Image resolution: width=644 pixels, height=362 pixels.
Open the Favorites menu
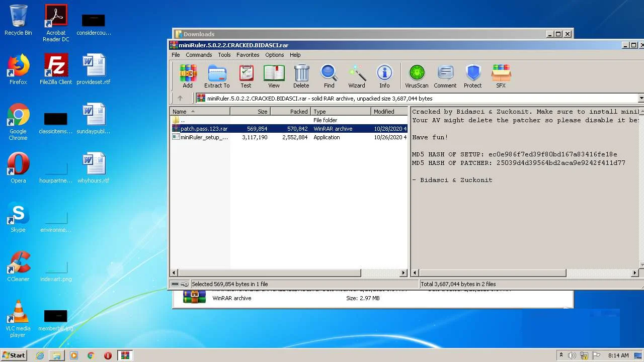248,55
